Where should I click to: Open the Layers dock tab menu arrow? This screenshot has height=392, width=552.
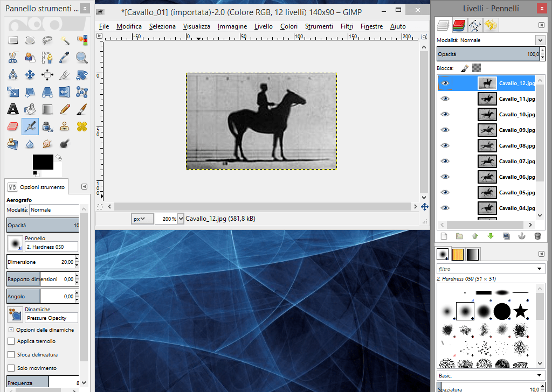tap(541, 25)
